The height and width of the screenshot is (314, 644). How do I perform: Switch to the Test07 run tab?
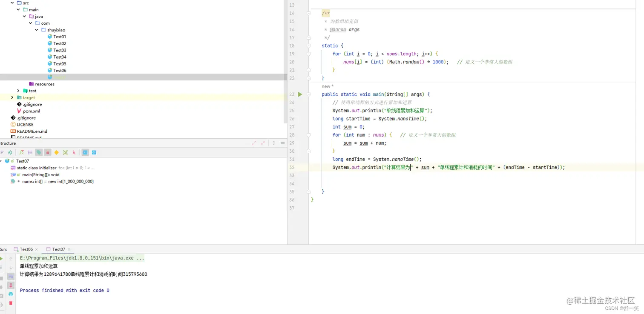click(58, 249)
